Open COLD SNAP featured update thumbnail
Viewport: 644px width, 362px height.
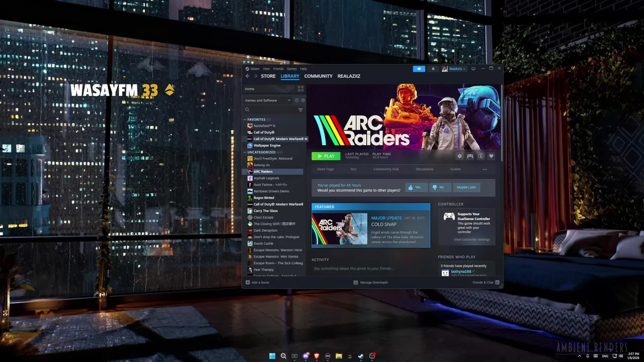340,229
